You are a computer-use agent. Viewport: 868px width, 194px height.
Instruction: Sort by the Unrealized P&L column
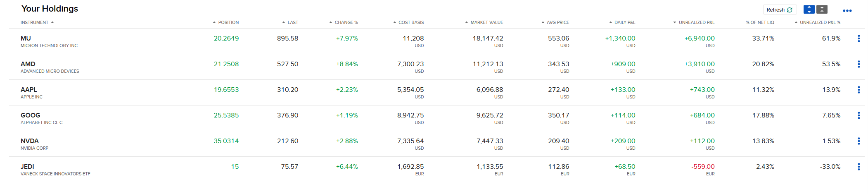click(694, 22)
